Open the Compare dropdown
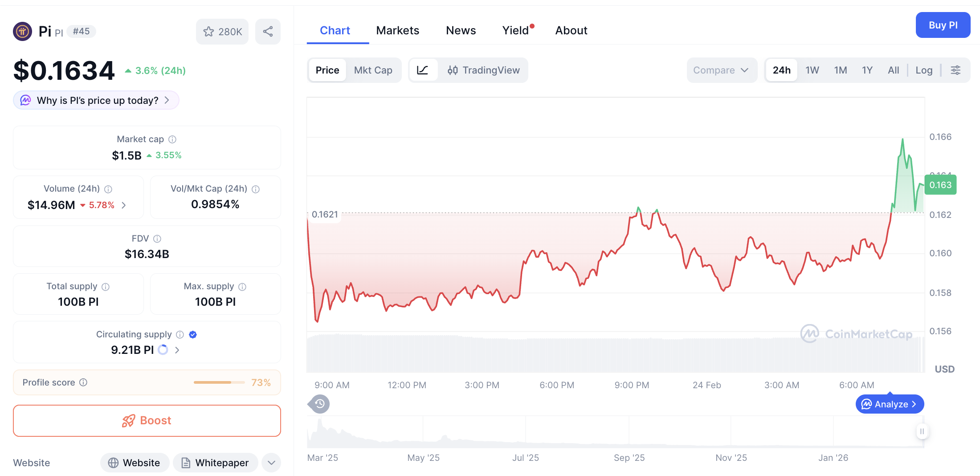The image size is (980, 476). click(722, 70)
